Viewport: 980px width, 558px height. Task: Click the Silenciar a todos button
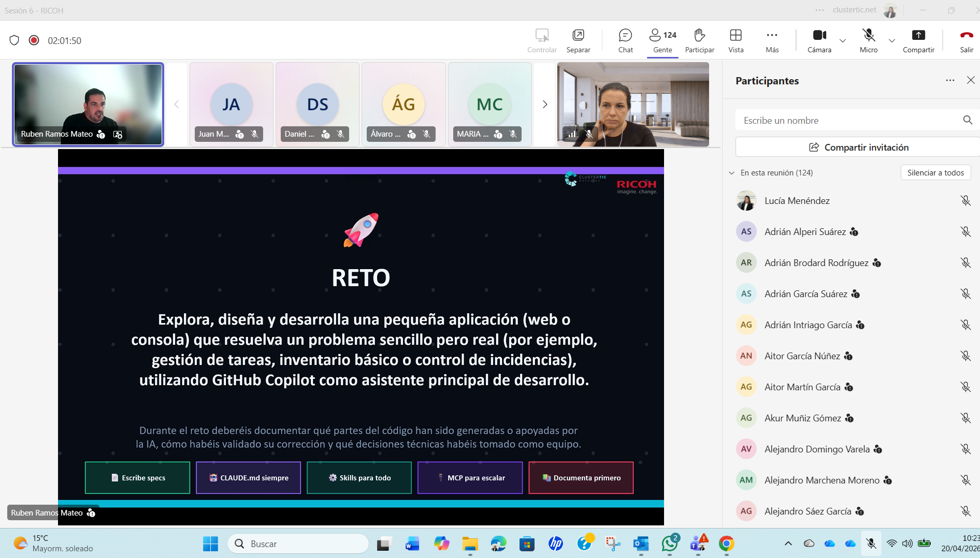click(x=935, y=173)
